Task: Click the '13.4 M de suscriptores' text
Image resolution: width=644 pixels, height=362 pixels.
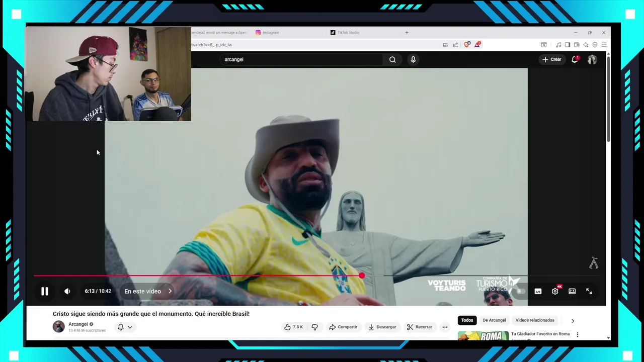Action: pyautogui.click(x=87, y=330)
